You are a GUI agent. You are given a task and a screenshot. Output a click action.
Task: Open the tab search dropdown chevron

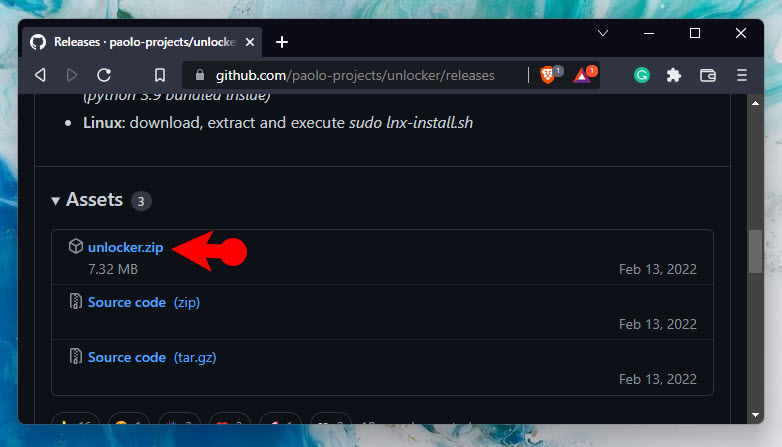coord(603,33)
